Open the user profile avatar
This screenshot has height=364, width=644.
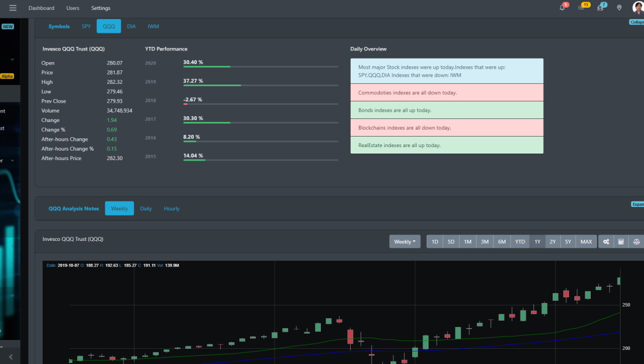[x=638, y=8]
